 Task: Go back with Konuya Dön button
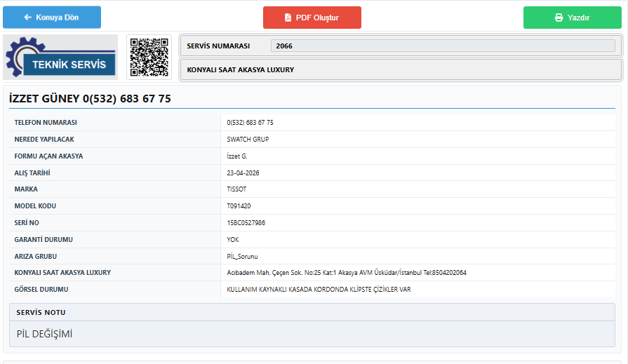(x=52, y=18)
